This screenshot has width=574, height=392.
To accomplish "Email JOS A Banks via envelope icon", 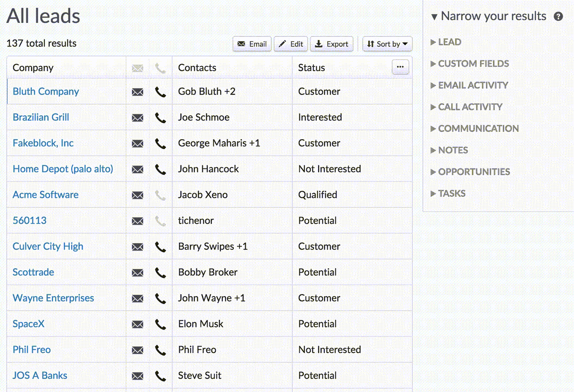I will coord(137,376).
